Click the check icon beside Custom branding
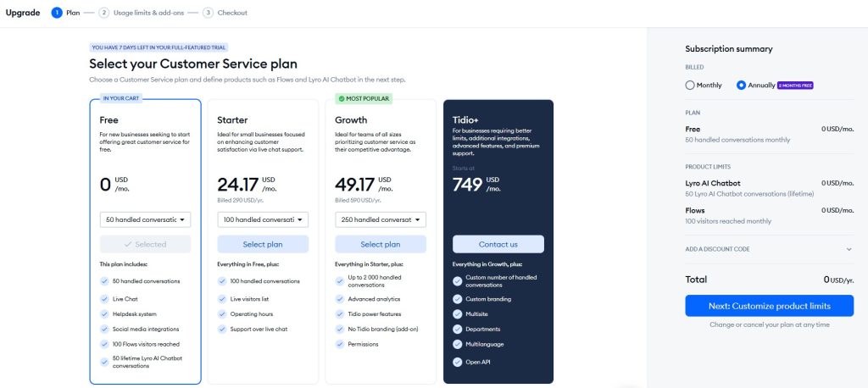The height and width of the screenshot is (388, 868). point(458,299)
